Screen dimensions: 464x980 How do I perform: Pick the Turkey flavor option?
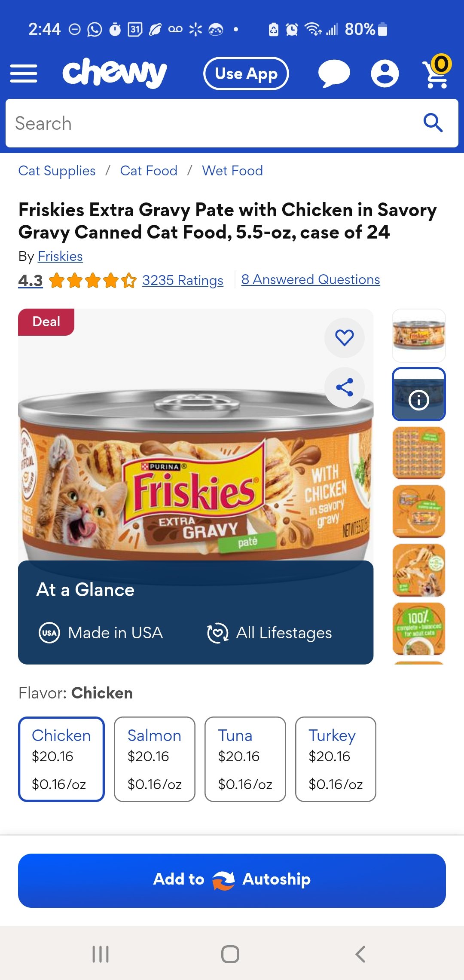336,759
